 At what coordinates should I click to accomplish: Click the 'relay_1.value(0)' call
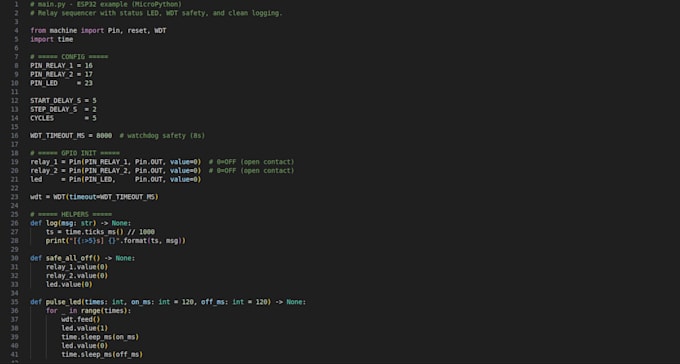click(x=77, y=267)
